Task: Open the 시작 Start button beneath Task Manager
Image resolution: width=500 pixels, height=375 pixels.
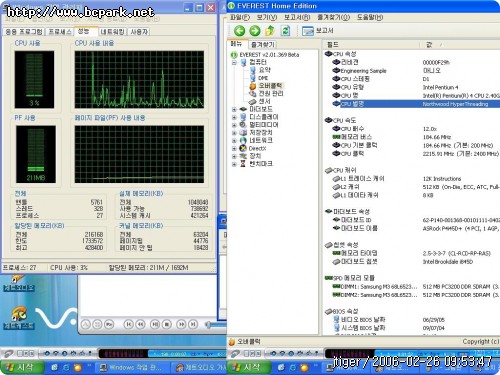Action: point(22,367)
